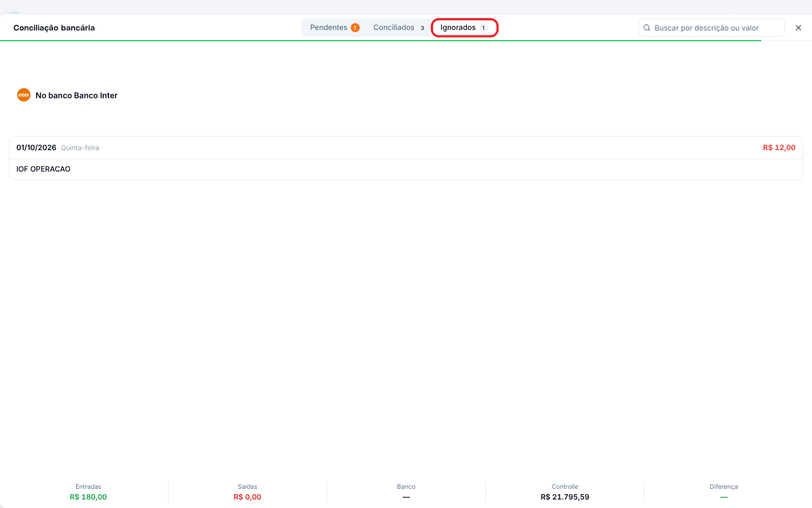812x508 pixels.
Task: Switch to the Pendentes tab
Action: tap(334, 28)
